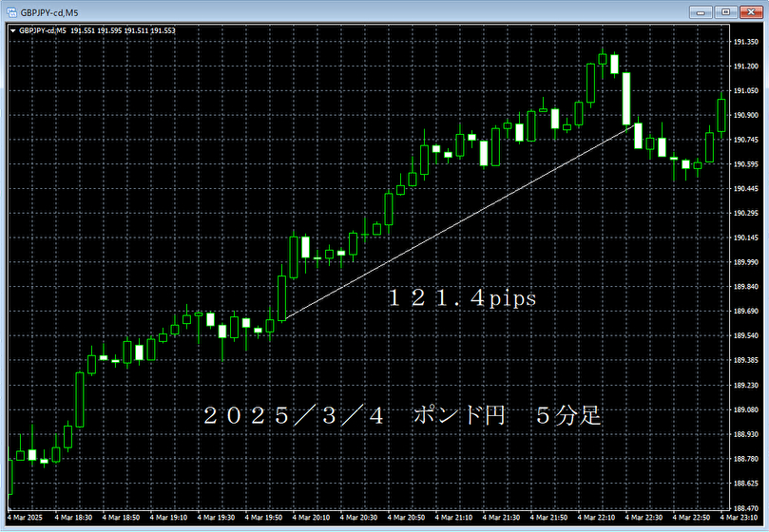The image size is (769, 532).
Task: Click the GBPJPY chart window icon
Action: (11, 12)
